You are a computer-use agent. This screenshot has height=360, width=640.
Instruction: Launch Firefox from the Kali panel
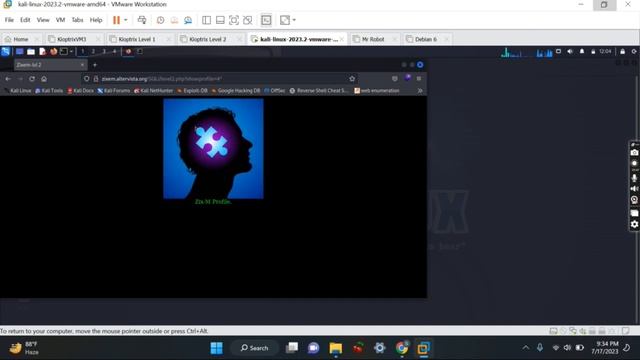point(53,51)
